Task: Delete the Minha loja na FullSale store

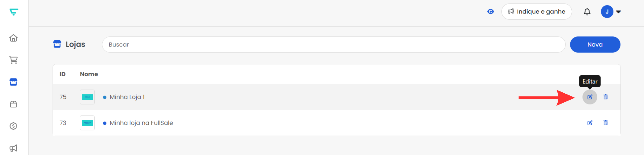Action: [606, 123]
